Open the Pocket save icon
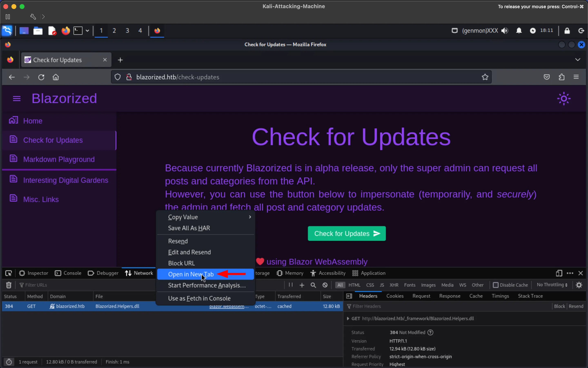 point(547,77)
